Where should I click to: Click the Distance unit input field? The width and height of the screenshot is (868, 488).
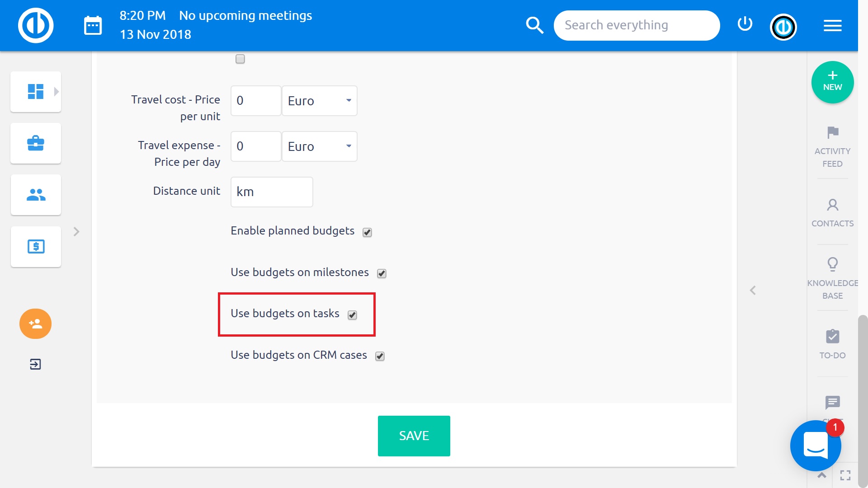(272, 192)
